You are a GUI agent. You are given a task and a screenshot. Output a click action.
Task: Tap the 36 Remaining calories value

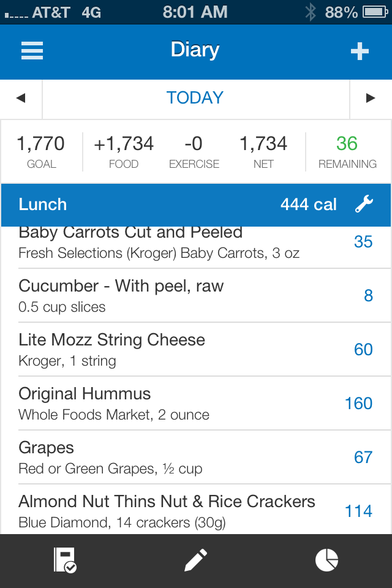[x=347, y=143]
